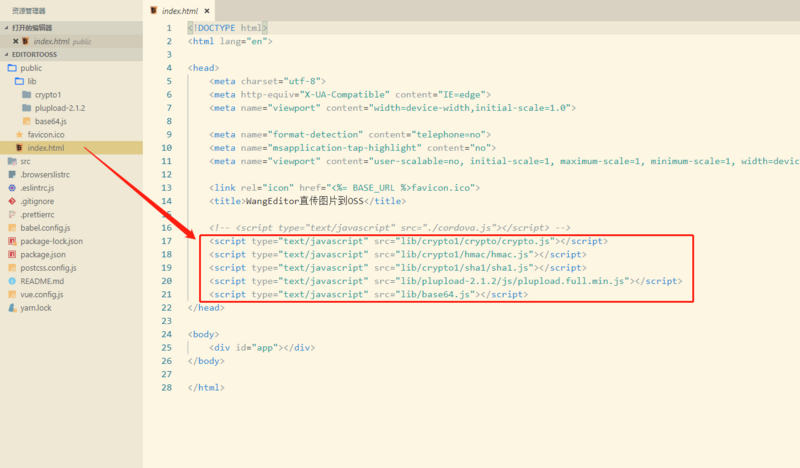This screenshot has width=800, height=468.
Task: Click the plupload.full.min.js src path
Action: coord(512,281)
